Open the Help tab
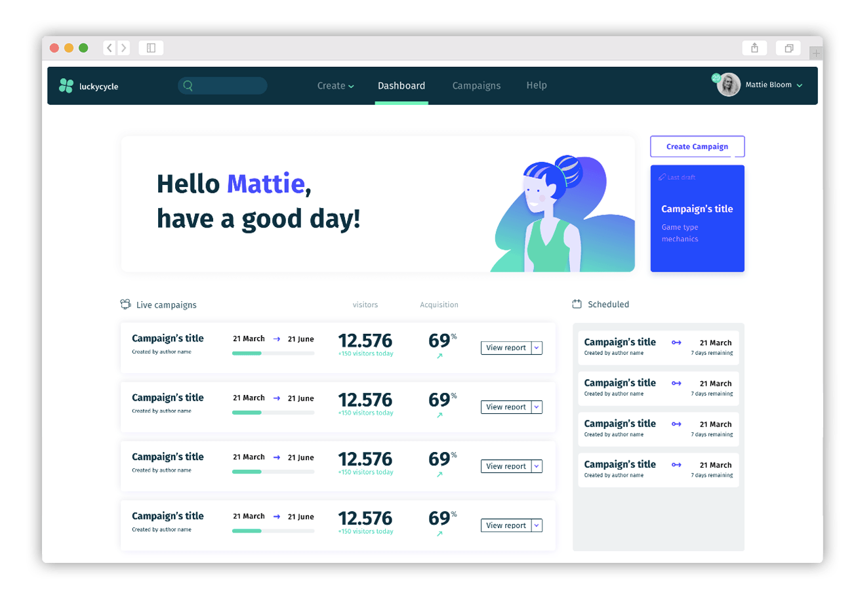858x616 pixels. (x=537, y=85)
